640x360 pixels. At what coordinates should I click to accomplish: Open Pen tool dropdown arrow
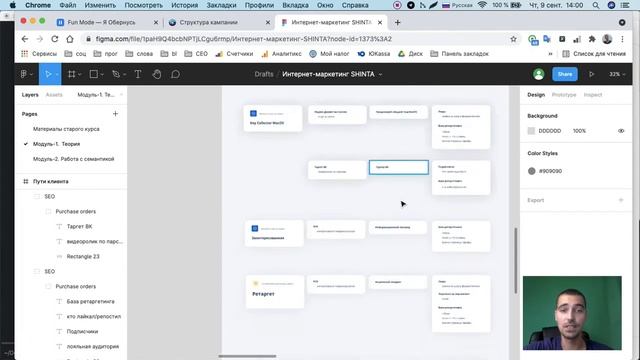[124, 74]
